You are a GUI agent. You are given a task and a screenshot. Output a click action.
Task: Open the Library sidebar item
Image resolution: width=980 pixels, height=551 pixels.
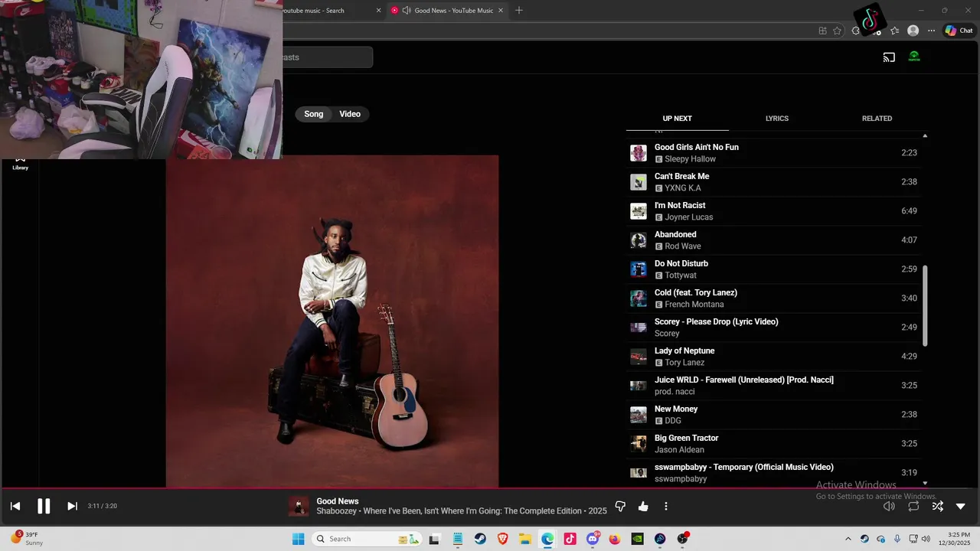(x=20, y=162)
